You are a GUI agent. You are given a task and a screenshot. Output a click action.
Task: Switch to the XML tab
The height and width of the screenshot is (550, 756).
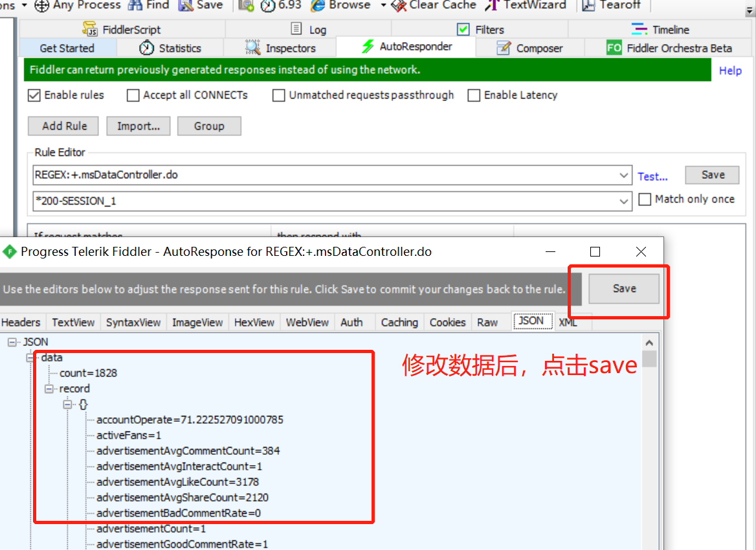click(568, 322)
